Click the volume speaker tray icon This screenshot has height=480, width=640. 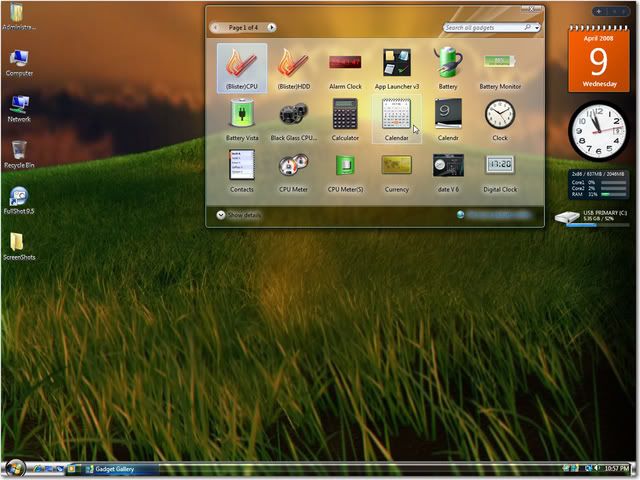[596, 469]
